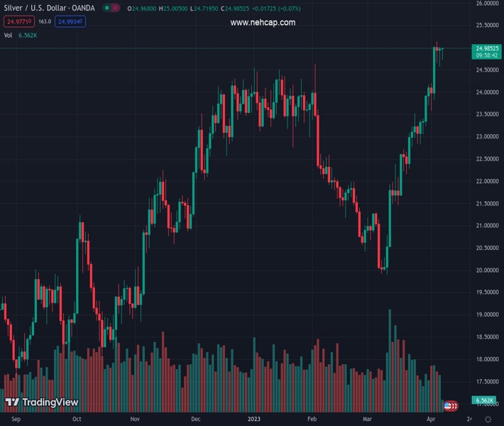Click the 163.0 spread value
The image size is (504, 426).
(x=45, y=21)
